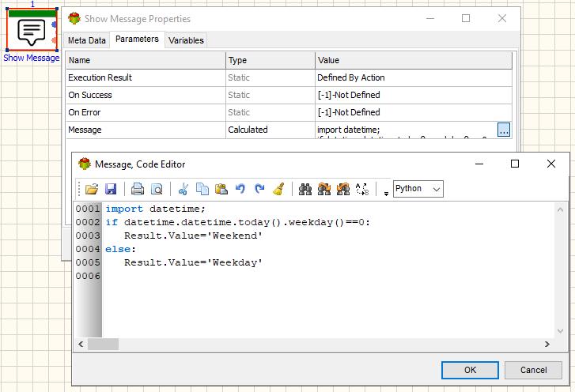Maximize Show Message Properties window

point(466,18)
